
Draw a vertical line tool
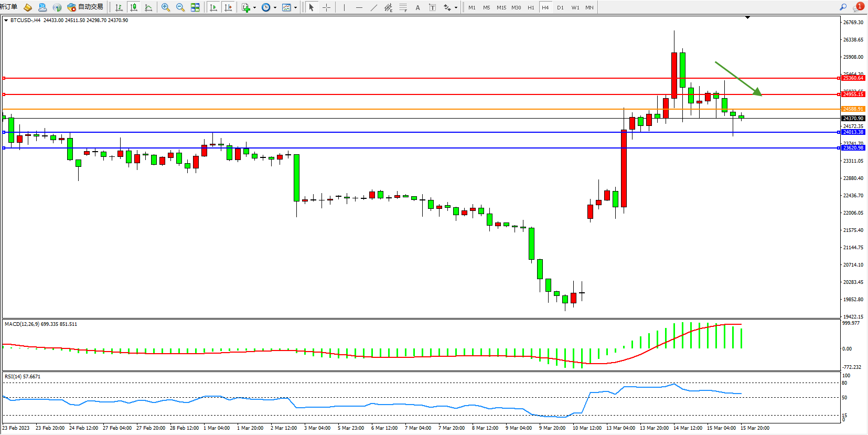click(x=344, y=7)
